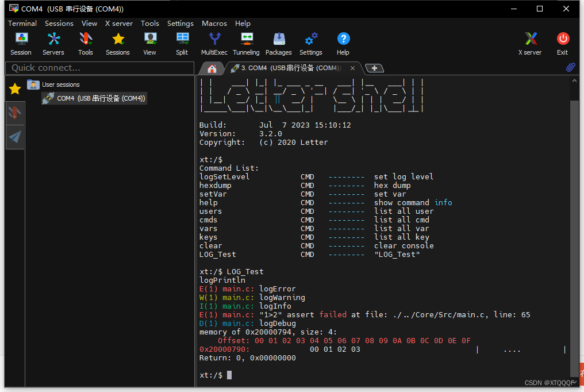Click the Exit button
The height and width of the screenshot is (392, 584).
point(562,43)
